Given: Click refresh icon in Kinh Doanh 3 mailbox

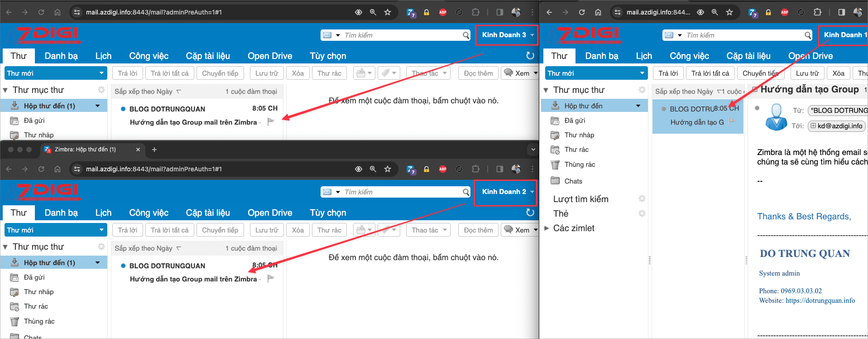Looking at the screenshot, I should (x=530, y=56).
